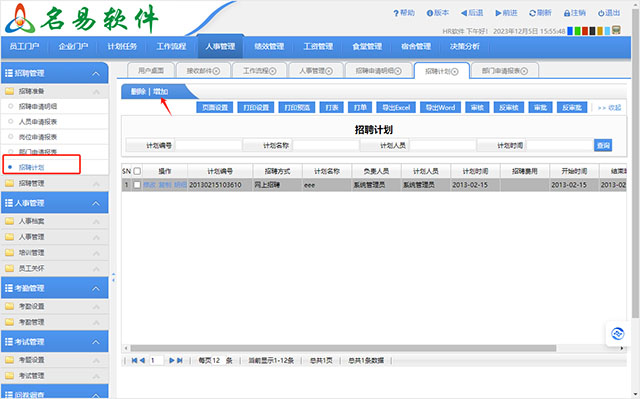Close the 接收邮件 tab with its circle icon
Image resolution: width=640 pixels, height=399 pixels.
coord(216,71)
